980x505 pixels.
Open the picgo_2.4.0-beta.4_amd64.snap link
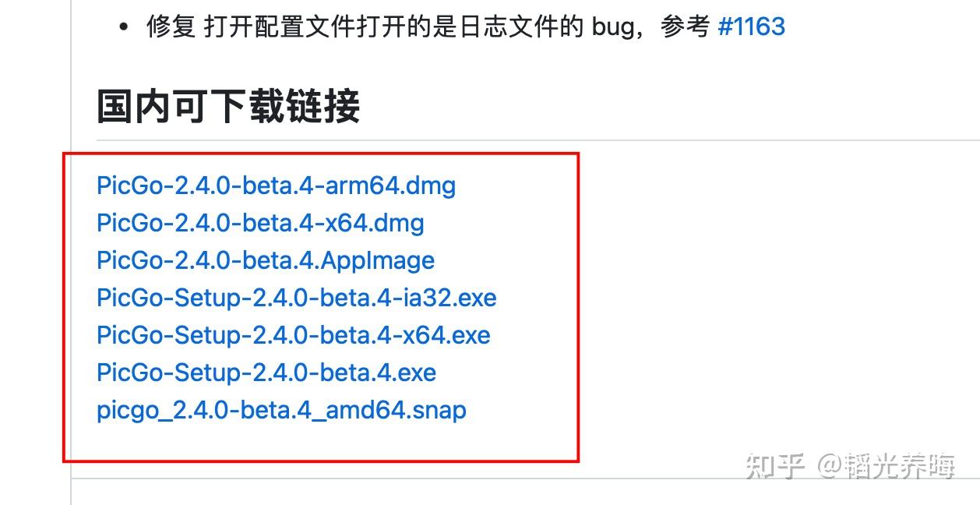coord(281,410)
